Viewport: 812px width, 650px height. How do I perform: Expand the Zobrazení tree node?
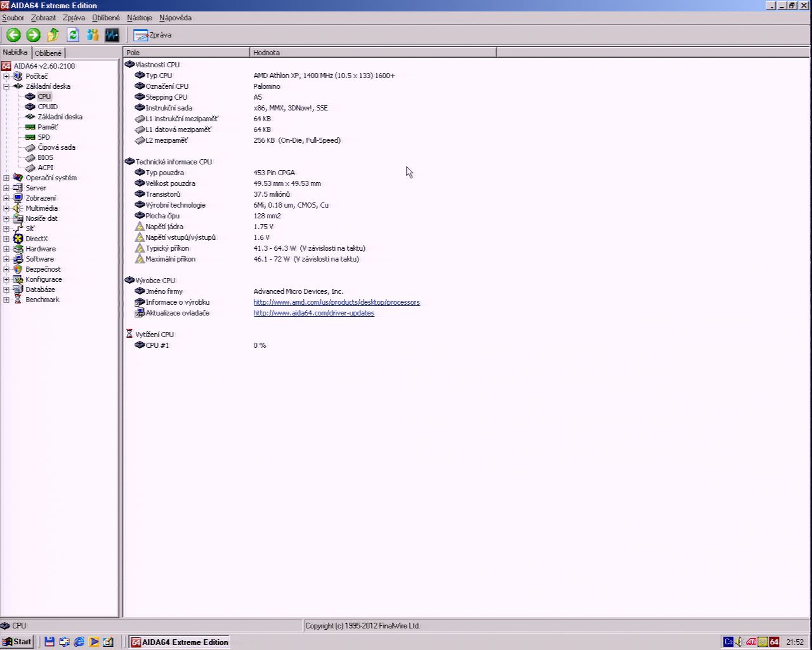click(x=6, y=198)
